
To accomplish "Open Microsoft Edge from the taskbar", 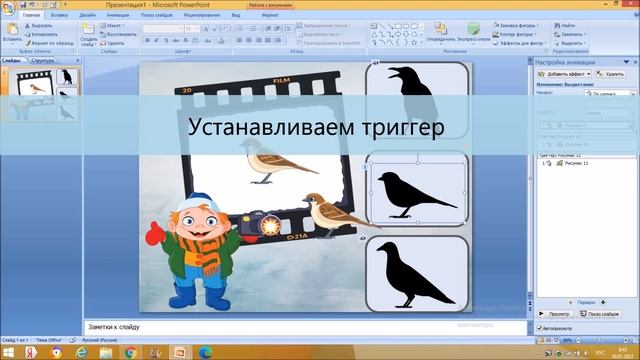I will [x=205, y=352].
